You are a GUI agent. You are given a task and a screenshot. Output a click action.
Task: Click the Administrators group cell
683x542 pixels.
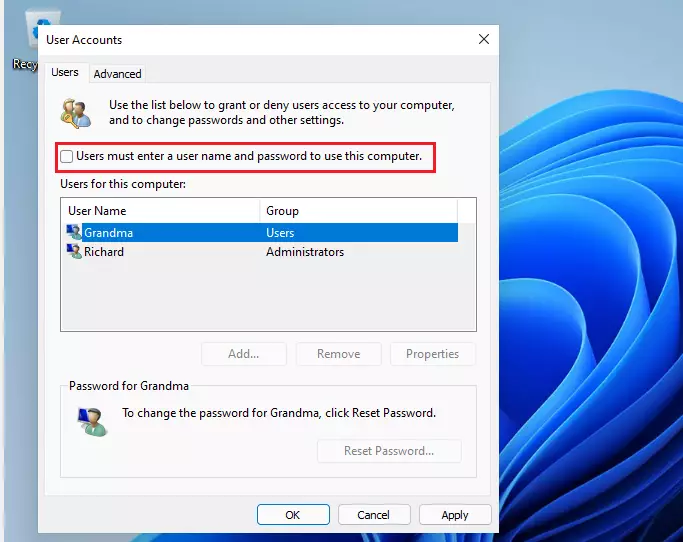coord(305,252)
